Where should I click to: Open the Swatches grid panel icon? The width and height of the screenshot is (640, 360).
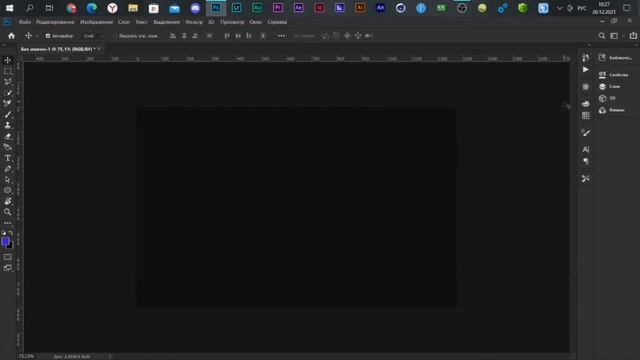[x=586, y=116]
